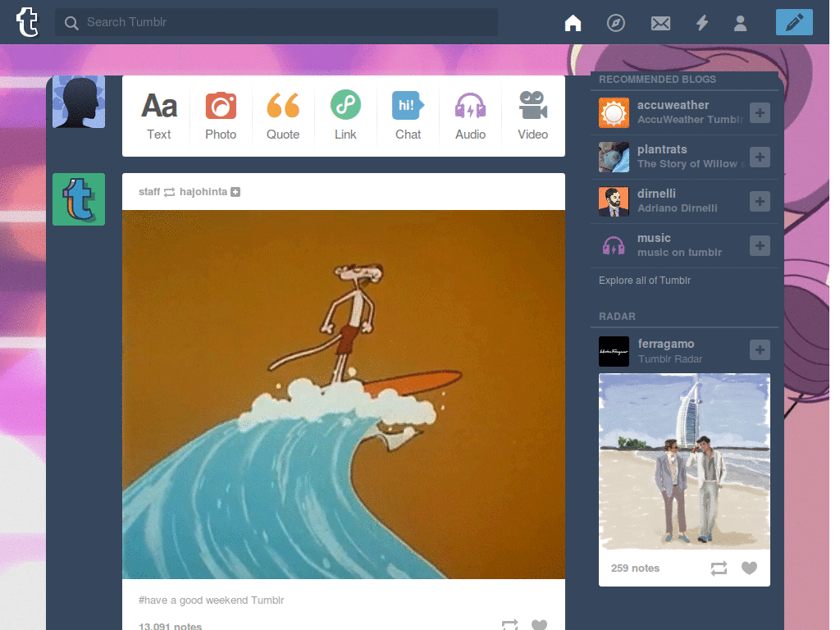The width and height of the screenshot is (840, 630).
Task: Create a new Photo post
Action: (x=221, y=116)
